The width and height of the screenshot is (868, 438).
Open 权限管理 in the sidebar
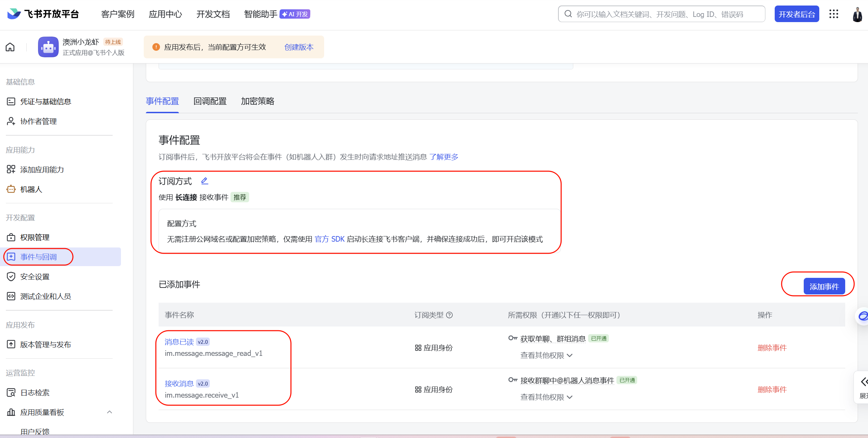pos(35,237)
